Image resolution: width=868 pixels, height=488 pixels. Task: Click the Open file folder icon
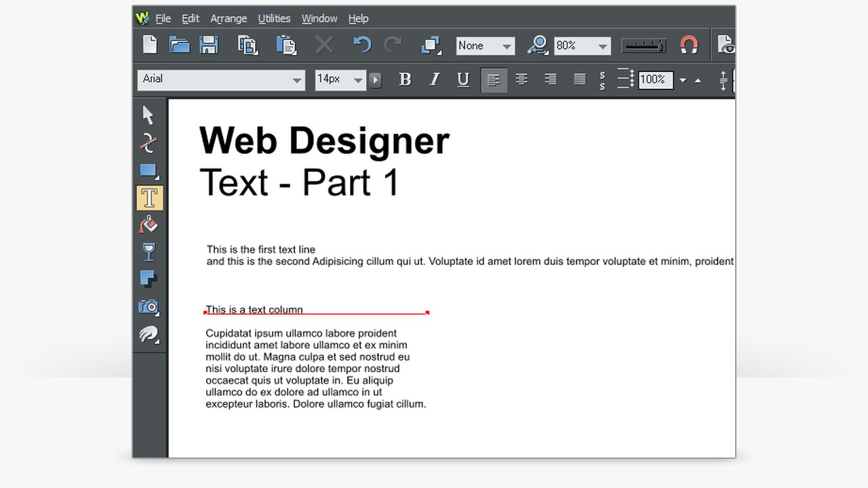click(x=179, y=45)
